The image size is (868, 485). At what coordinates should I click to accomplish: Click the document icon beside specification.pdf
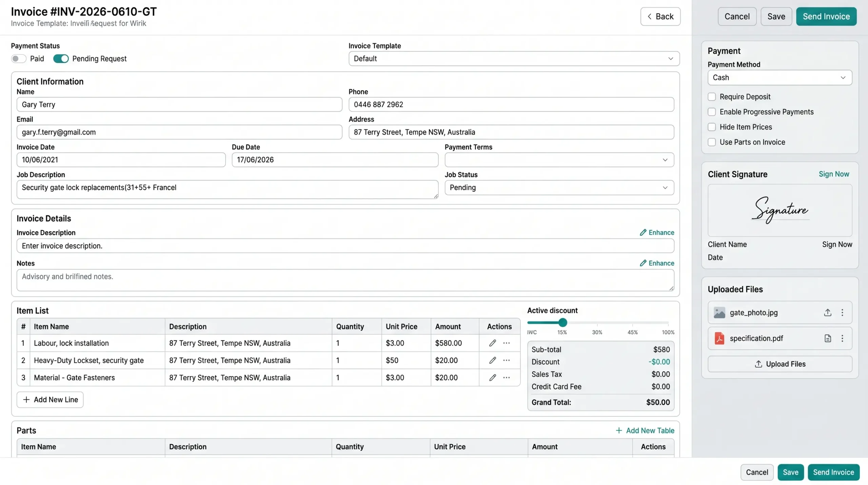(828, 338)
